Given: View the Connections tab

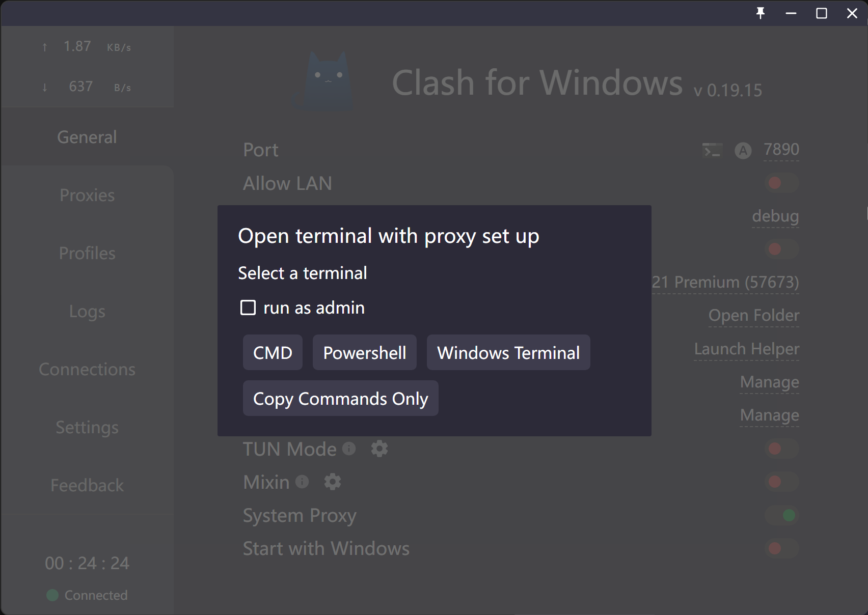Looking at the screenshot, I should tap(87, 369).
